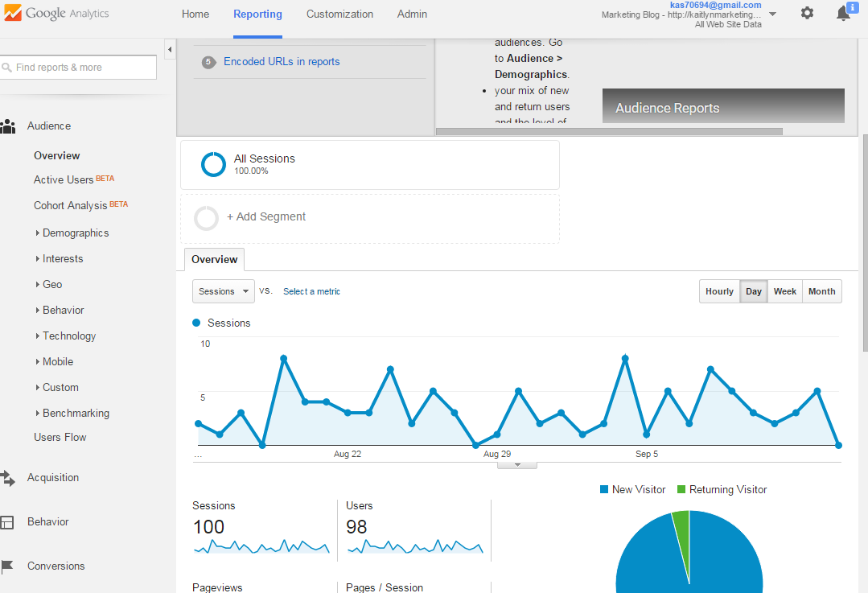868x593 pixels.
Task: Click in Find reports & more search box
Action: pos(78,67)
